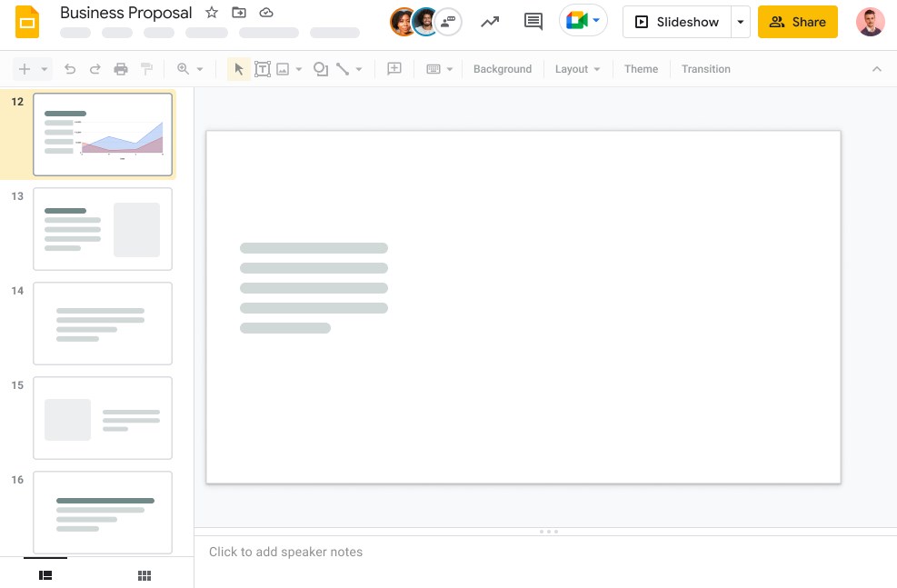Open the Slideshow options dropdown arrow
The image size is (897, 588).
point(741,22)
